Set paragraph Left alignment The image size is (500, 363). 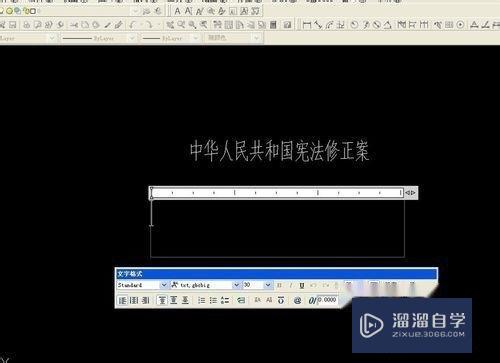(x=123, y=300)
